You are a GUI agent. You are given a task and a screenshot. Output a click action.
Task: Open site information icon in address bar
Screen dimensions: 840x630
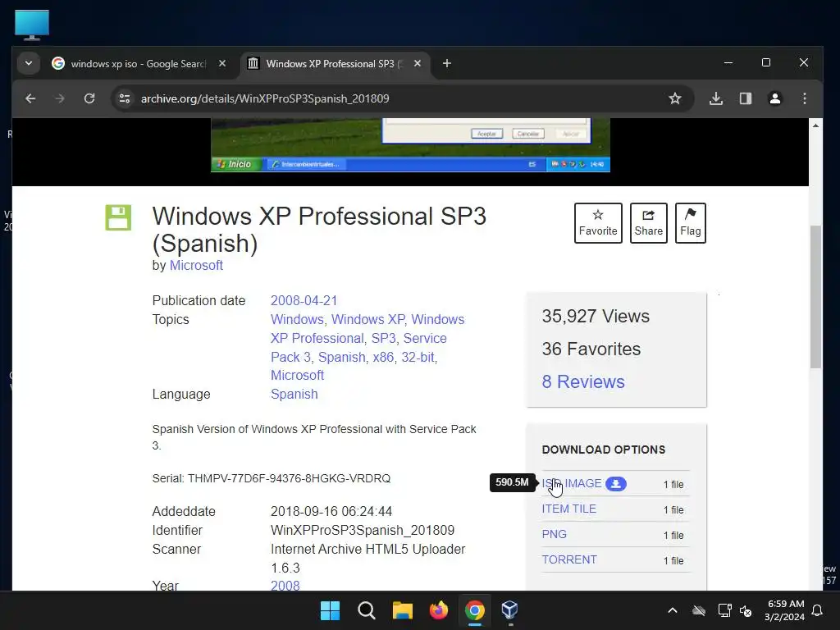coord(125,98)
